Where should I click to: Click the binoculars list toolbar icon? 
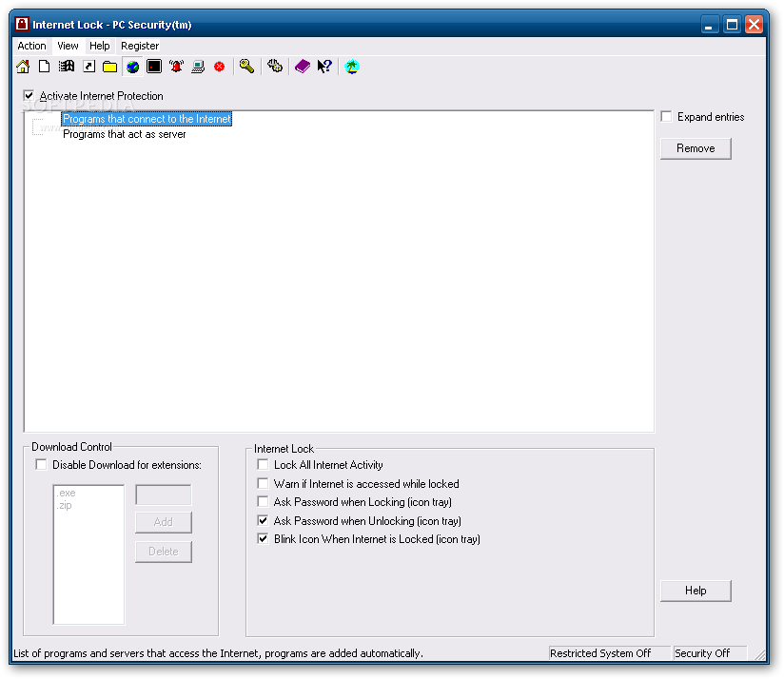pyautogui.click(x=67, y=67)
